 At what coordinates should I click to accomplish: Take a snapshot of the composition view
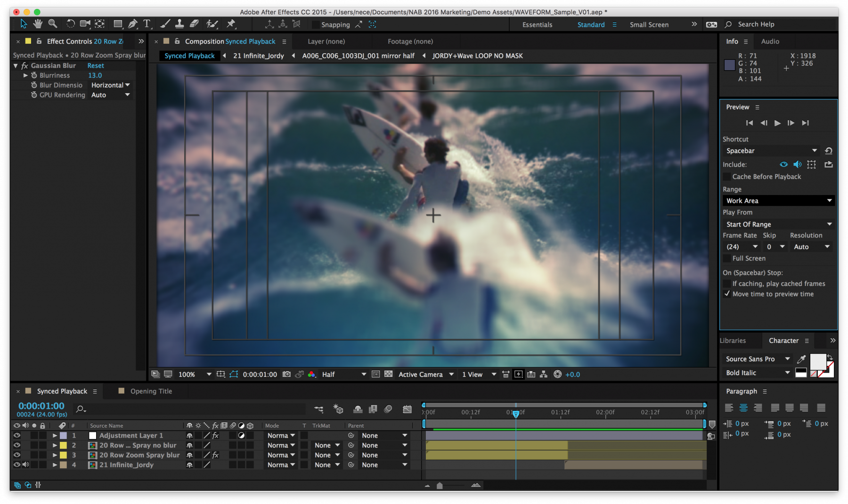tap(286, 374)
